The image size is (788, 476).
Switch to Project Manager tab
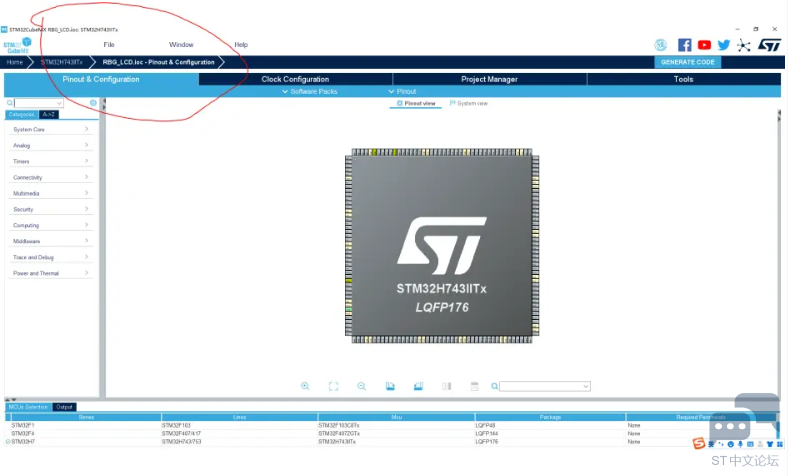tap(489, 79)
